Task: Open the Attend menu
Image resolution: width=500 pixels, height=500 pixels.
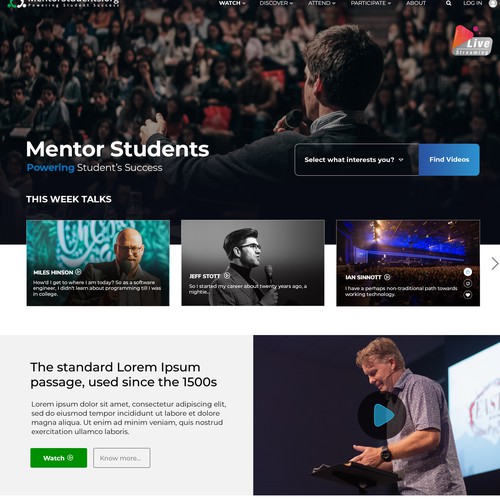Action: [321, 3]
